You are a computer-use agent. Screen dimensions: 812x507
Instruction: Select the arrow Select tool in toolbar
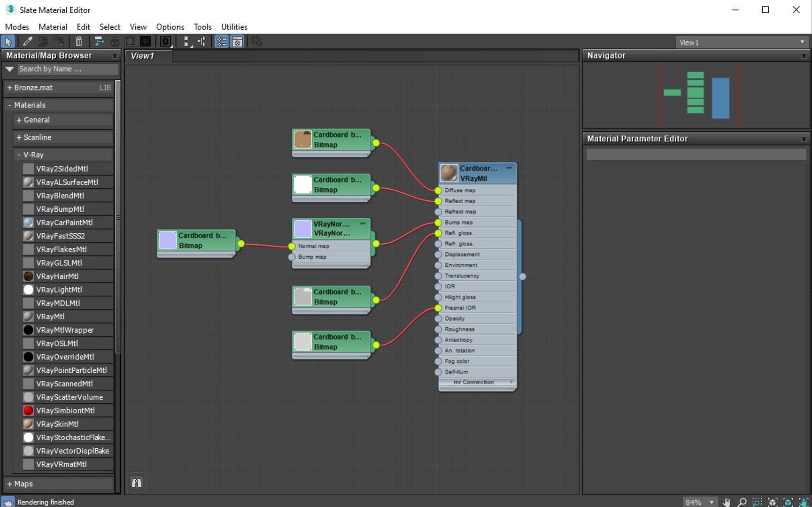tap(8, 42)
